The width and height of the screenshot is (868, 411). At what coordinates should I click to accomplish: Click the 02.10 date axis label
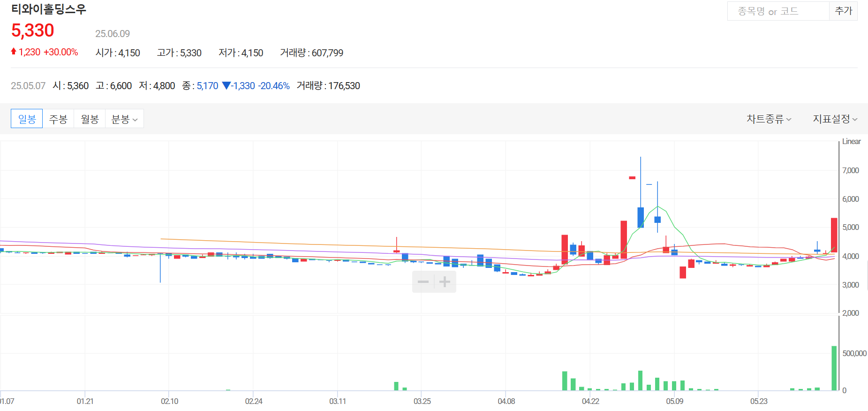pyautogui.click(x=169, y=401)
